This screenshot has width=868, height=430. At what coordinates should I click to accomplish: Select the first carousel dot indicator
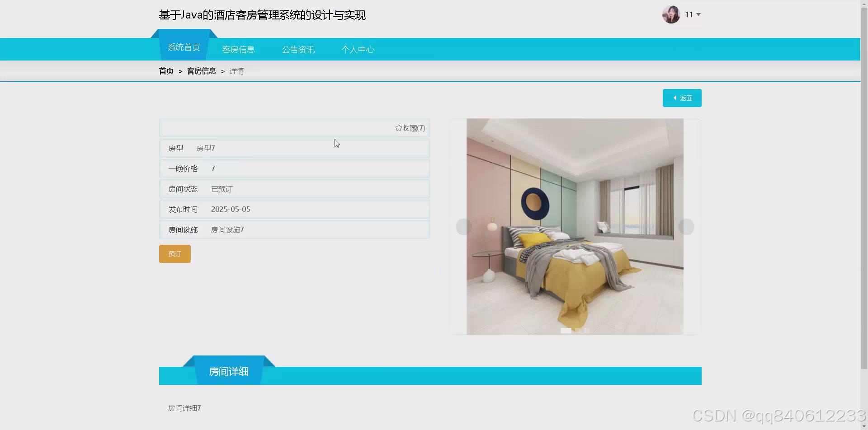(566, 330)
